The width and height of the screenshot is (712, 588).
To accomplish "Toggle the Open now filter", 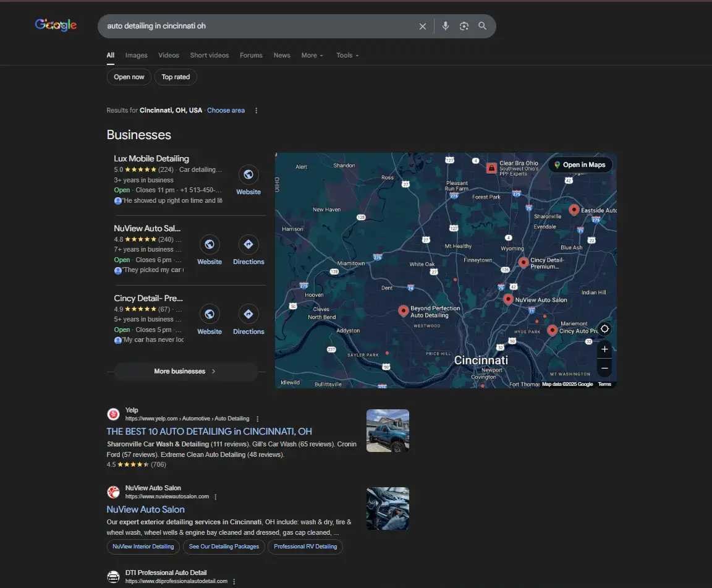I will [x=129, y=77].
